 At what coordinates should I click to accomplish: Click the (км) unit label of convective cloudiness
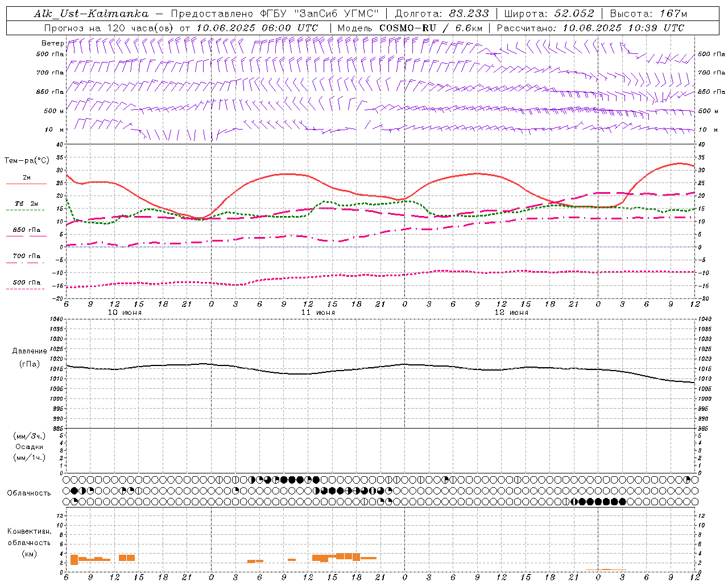[x=30, y=554]
